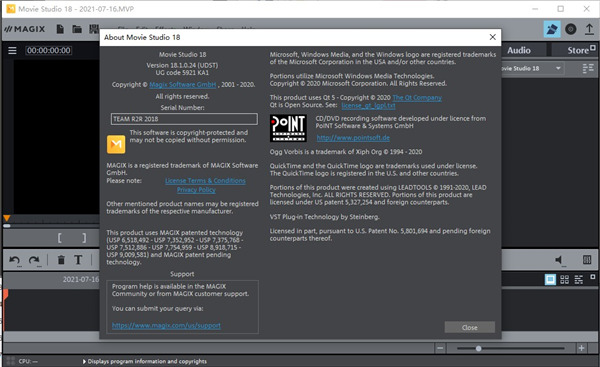Image resolution: width=600 pixels, height=367 pixels.
Task: Expand the Movie Studio 18 dropdown
Action: pos(558,68)
